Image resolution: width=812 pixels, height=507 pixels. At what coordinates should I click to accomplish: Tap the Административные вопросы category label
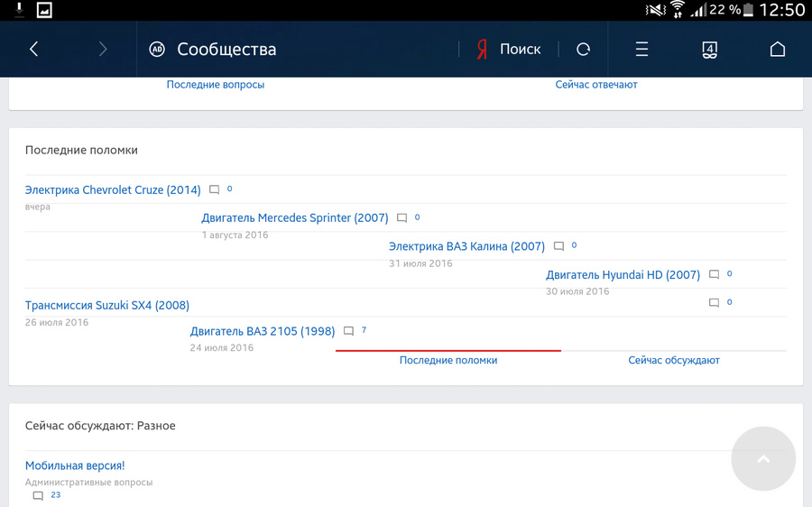[x=89, y=482]
